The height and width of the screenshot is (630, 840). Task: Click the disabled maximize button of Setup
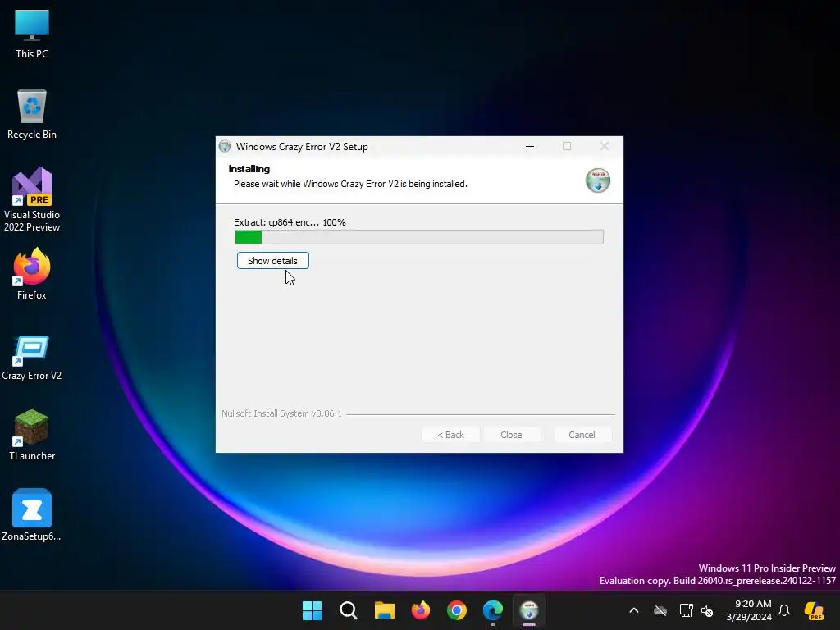[567, 146]
